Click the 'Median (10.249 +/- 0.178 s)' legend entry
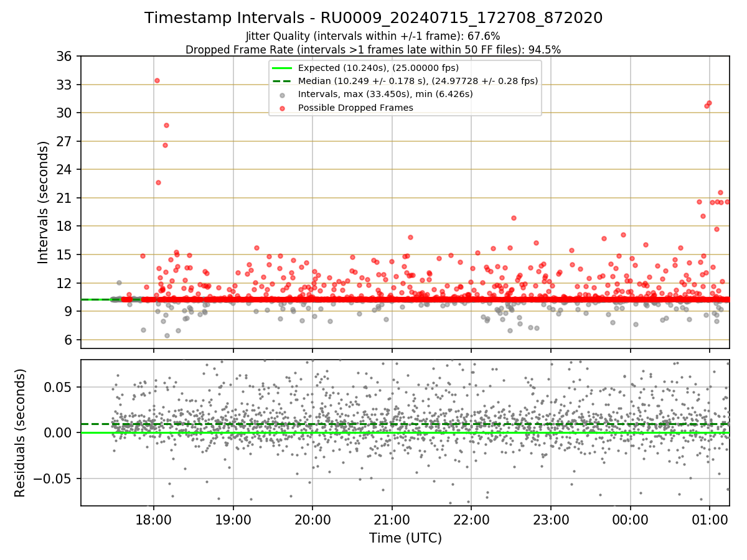Screen dimensions: 747x560 tap(418, 81)
